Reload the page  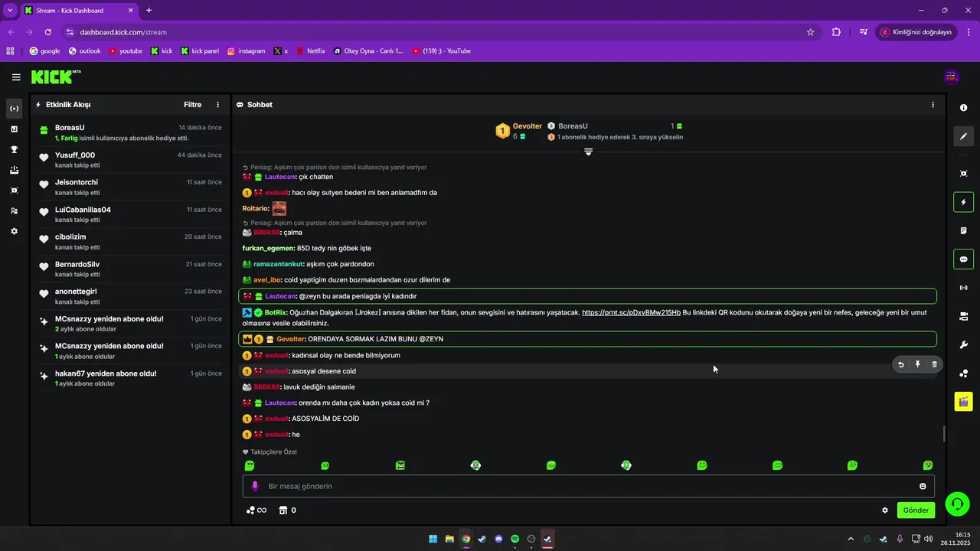coord(47,32)
